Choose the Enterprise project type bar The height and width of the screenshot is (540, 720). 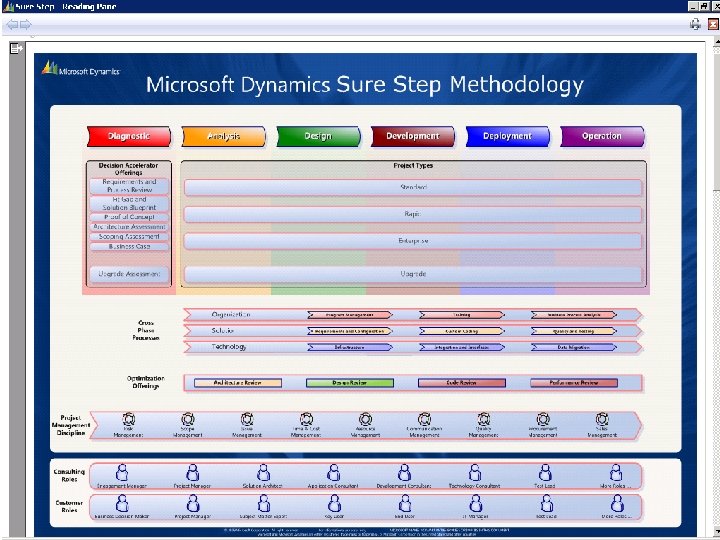coord(413,241)
